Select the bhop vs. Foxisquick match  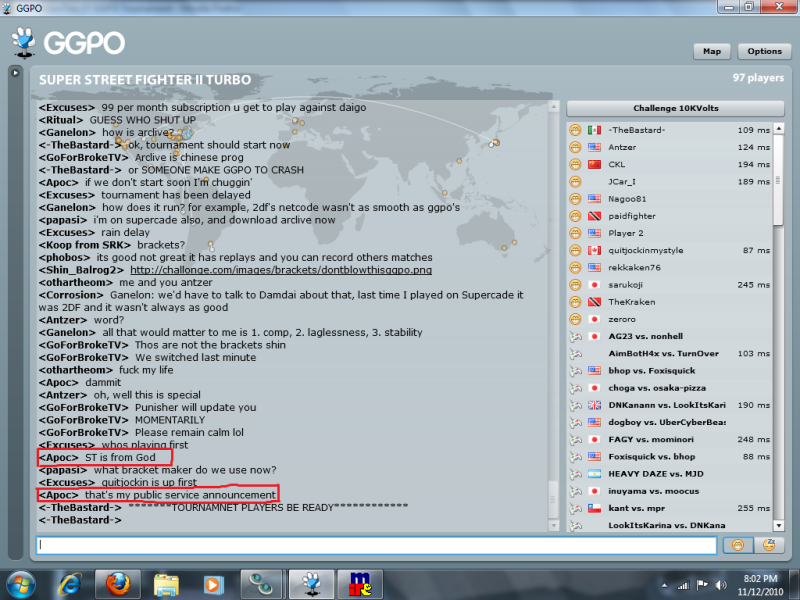(x=669, y=371)
